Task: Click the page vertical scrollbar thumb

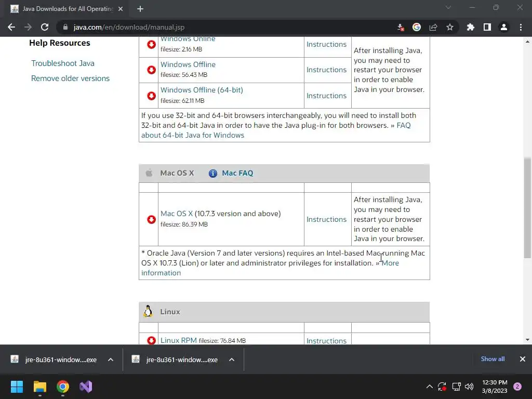Action: click(527, 208)
